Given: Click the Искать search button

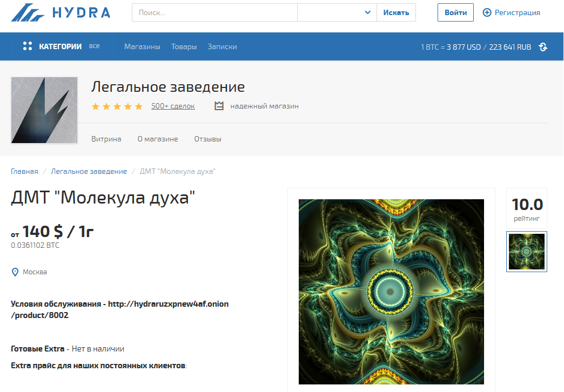Looking at the screenshot, I should [396, 12].
